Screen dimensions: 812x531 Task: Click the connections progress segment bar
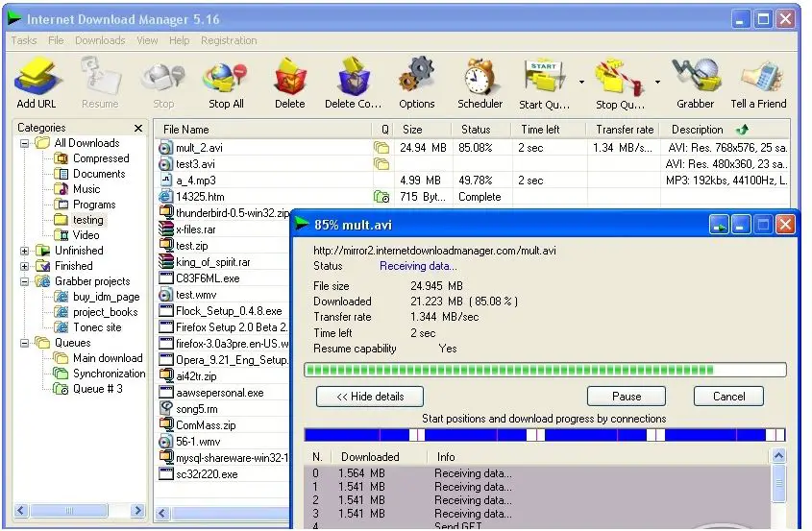pyautogui.click(x=545, y=435)
